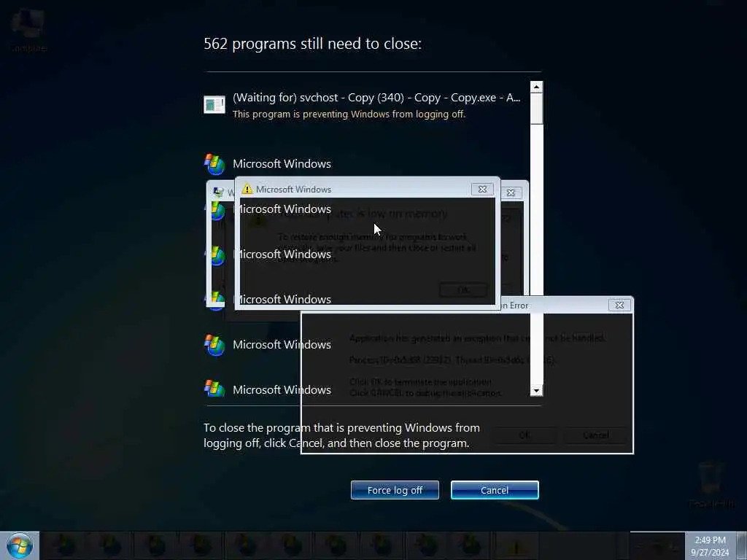Open the Windows Start menu orb
Viewport: 747px width, 560px height.
[20, 545]
